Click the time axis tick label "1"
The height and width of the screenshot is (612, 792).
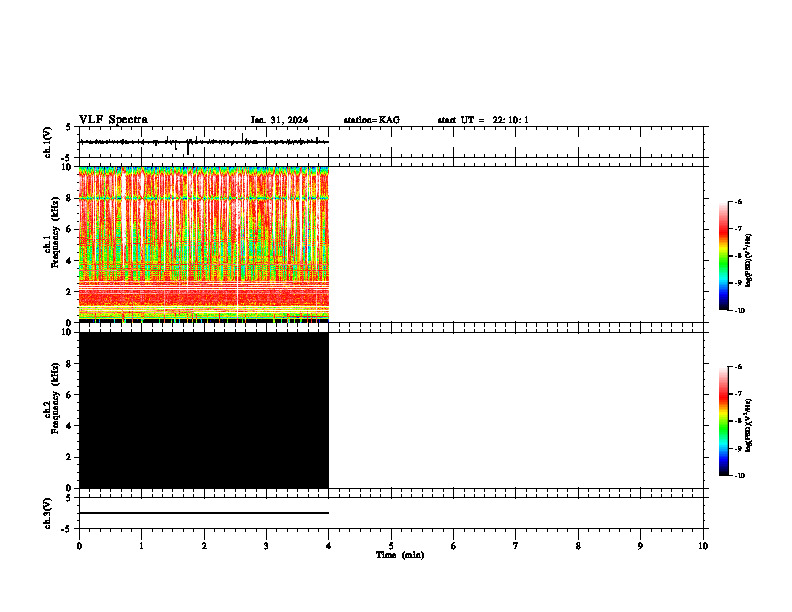(x=141, y=546)
